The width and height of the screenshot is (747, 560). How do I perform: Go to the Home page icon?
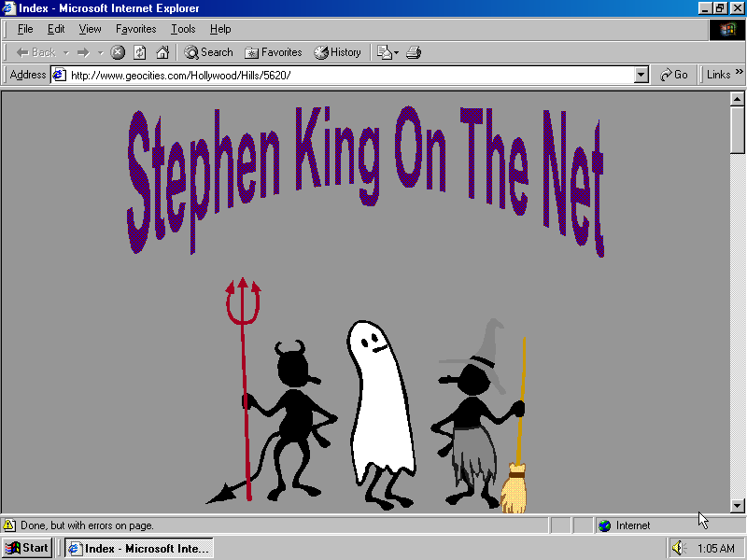click(162, 52)
